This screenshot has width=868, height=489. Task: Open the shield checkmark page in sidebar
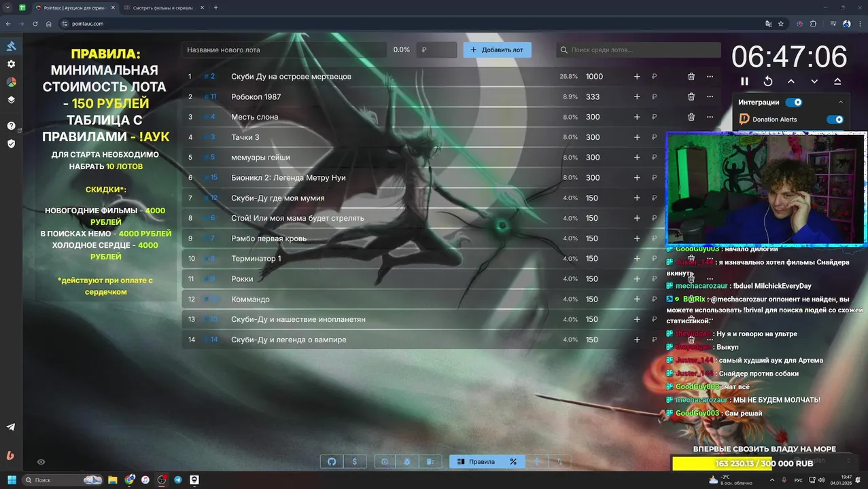point(11,143)
